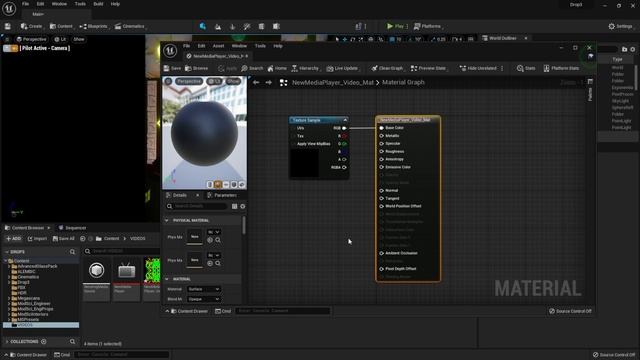Viewport: 640px width, 360px height.
Task: Open Create menu in main toolbar
Action: coord(31,26)
